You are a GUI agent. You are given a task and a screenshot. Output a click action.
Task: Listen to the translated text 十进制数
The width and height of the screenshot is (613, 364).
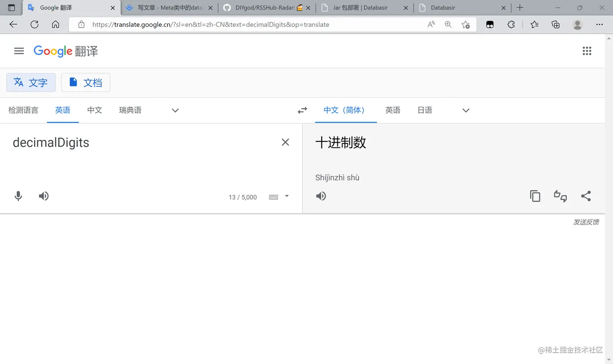321,196
